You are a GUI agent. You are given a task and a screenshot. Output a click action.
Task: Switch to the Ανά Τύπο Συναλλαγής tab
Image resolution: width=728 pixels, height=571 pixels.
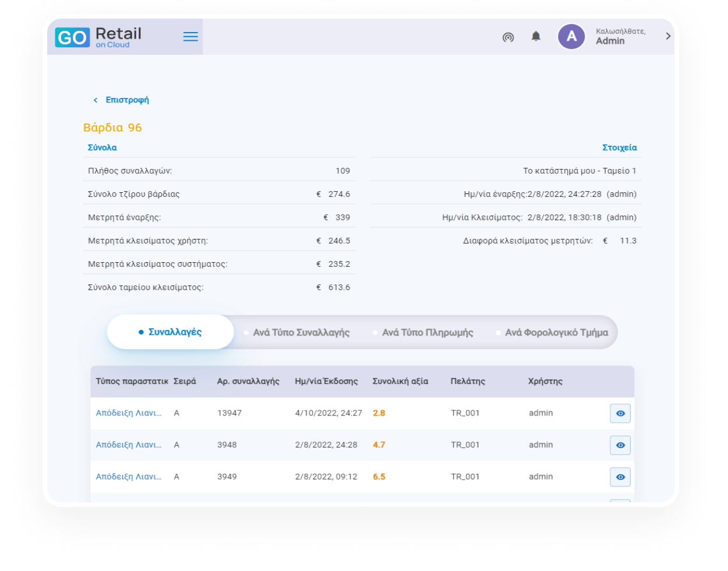[301, 333]
